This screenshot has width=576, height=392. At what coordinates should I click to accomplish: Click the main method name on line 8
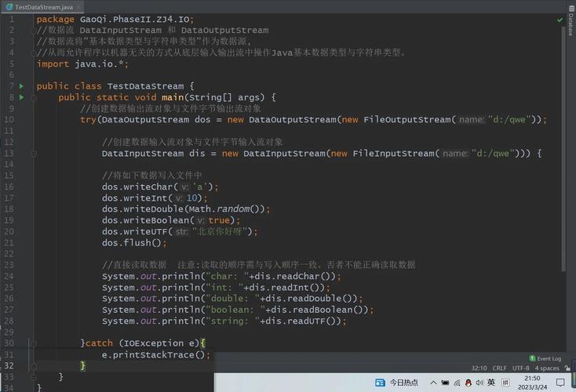coord(173,97)
